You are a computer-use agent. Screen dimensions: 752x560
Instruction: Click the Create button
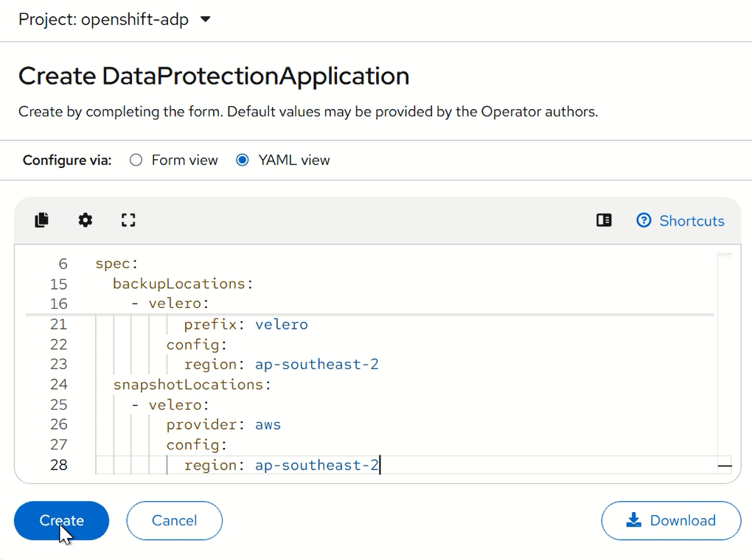click(x=61, y=520)
